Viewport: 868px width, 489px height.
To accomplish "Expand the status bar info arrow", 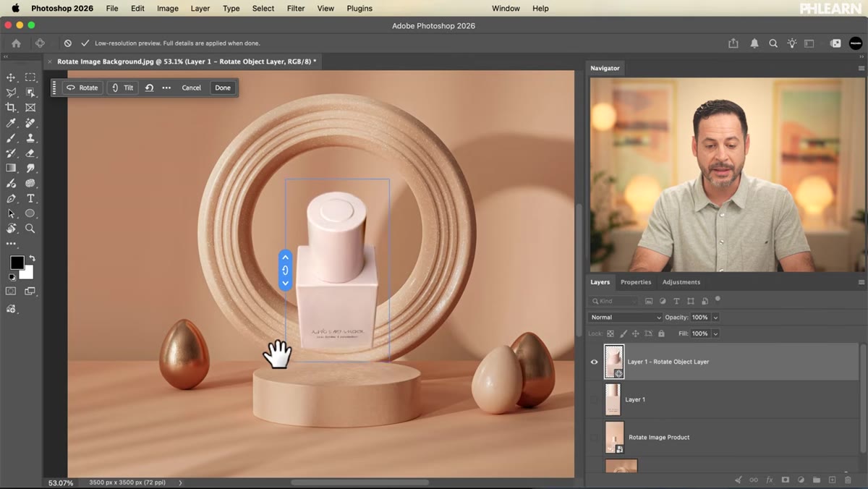I will [x=180, y=482].
